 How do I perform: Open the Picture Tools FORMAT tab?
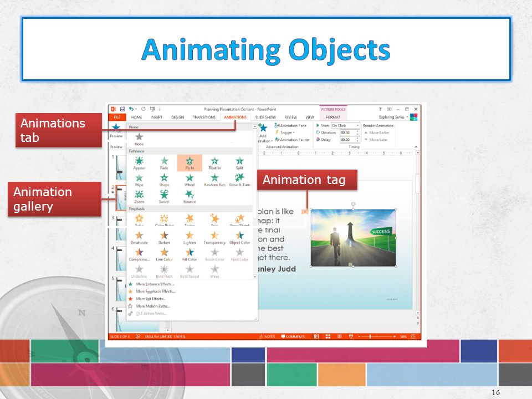click(x=333, y=117)
